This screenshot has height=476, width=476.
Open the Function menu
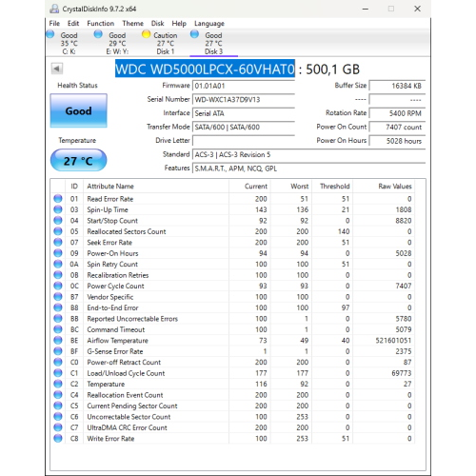point(100,24)
